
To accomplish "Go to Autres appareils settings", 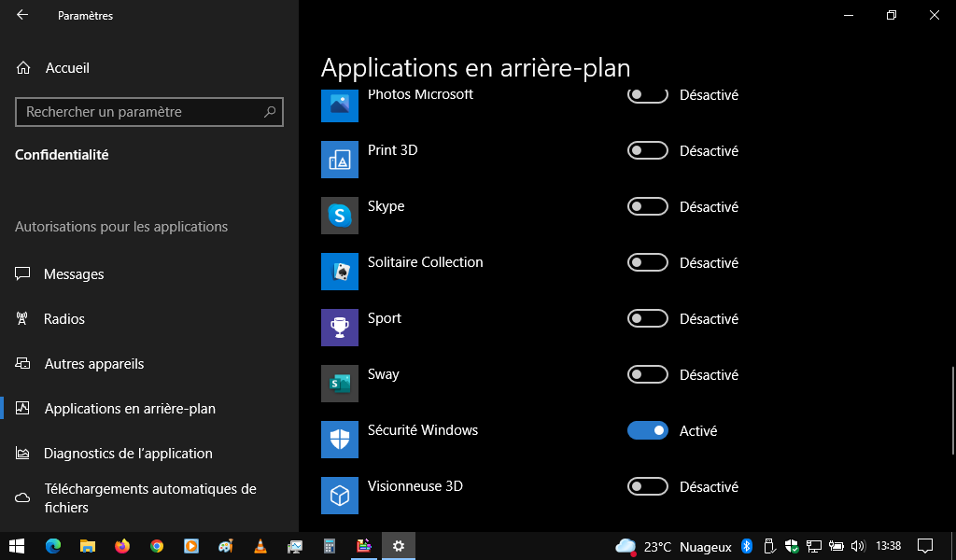I will tap(93, 364).
